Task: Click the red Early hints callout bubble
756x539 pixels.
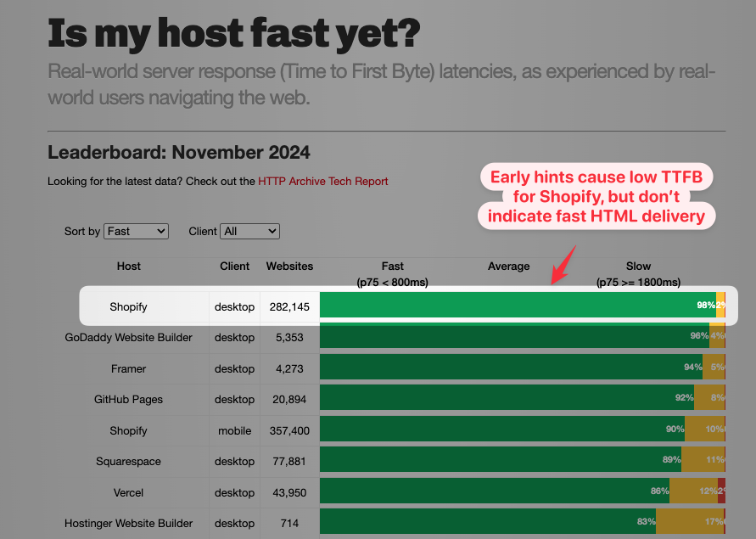Action: tap(596, 197)
